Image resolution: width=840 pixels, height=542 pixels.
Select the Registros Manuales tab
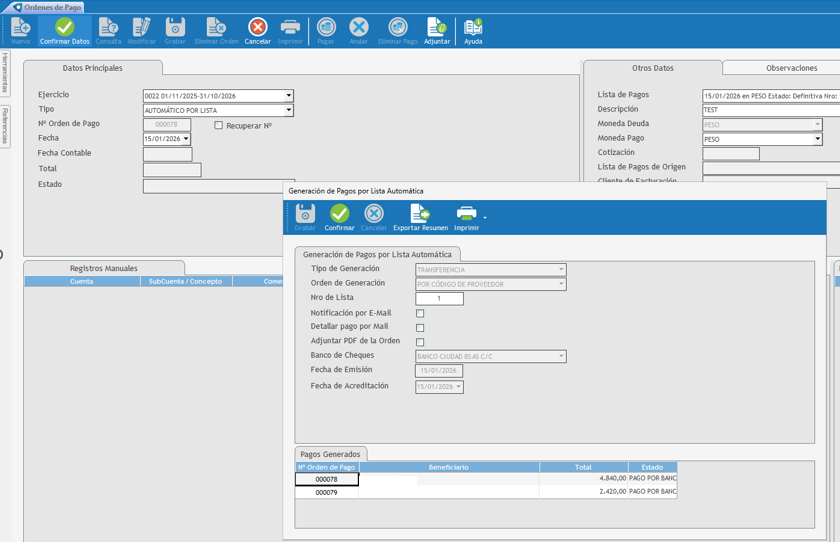point(104,268)
